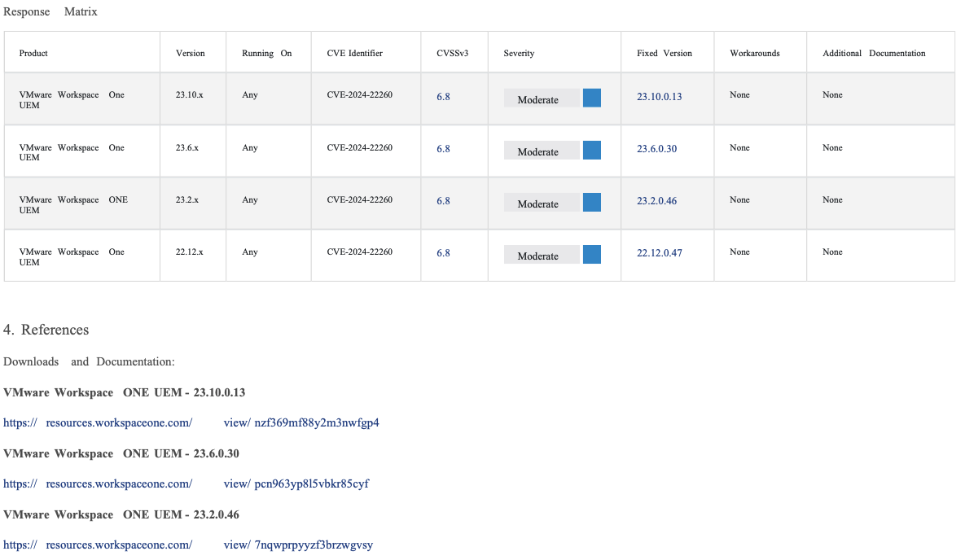Image resolution: width=965 pixels, height=560 pixels.
Task: Follow the download URL ending in 7nqwprpyyzf3brzwgvsy
Action: (x=188, y=545)
